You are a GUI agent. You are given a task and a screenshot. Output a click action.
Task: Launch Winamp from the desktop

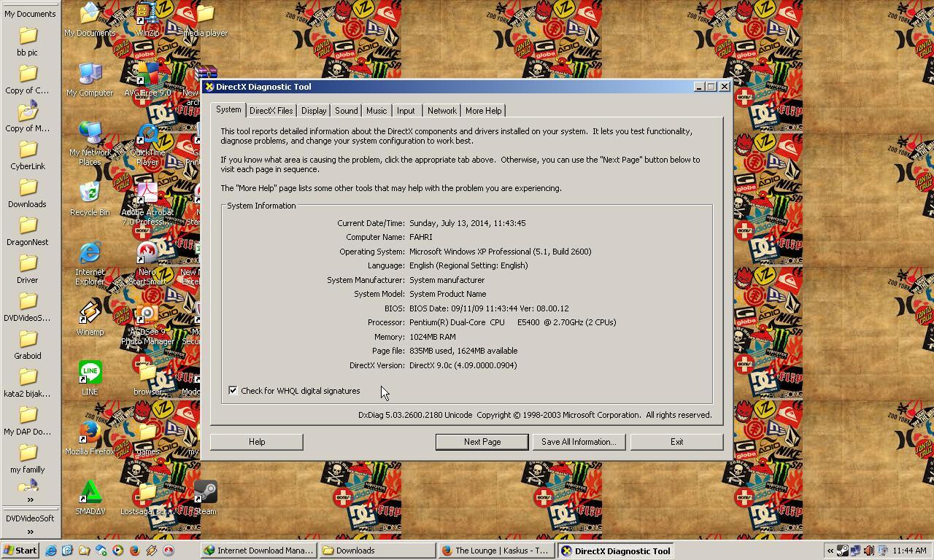click(90, 318)
